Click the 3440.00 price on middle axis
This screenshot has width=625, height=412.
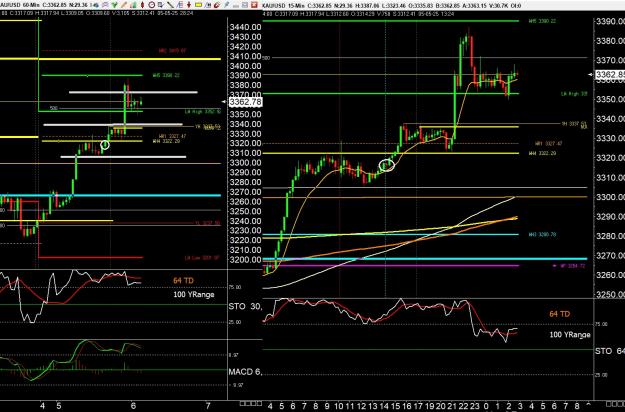click(246, 27)
